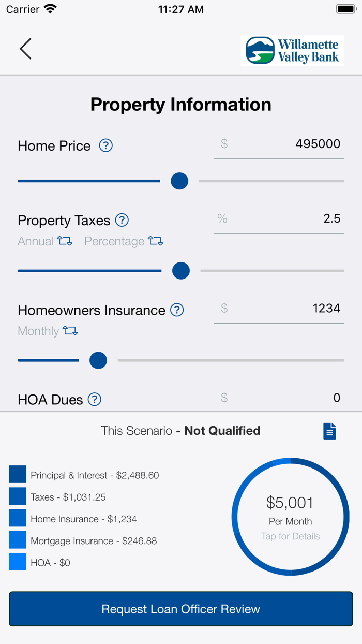Tap the Homeowners Insurance slider handle
Screen dimensions: 362x644
pyautogui.click(x=98, y=360)
